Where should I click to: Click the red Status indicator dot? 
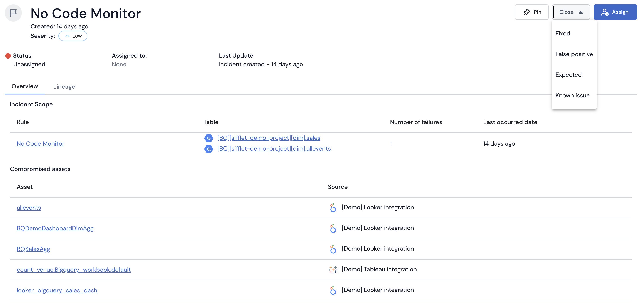[x=8, y=55]
